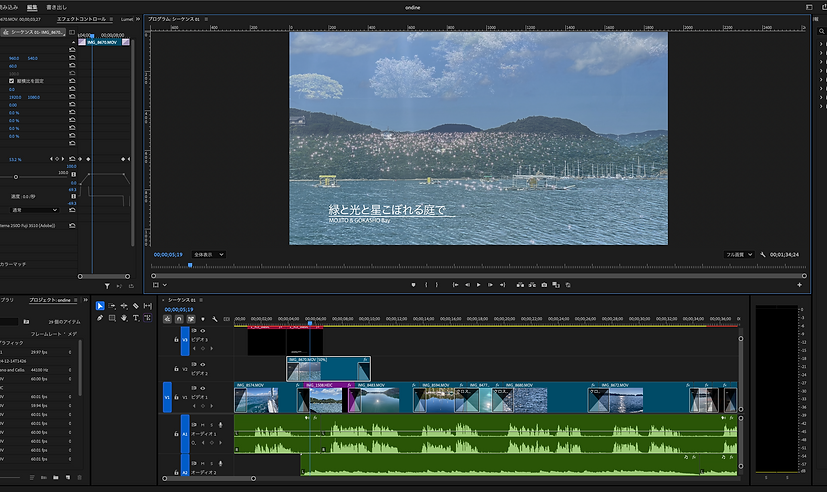Open the エフェクトコントロール panel menu
The width and height of the screenshot is (827, 492).
point(111,19)
